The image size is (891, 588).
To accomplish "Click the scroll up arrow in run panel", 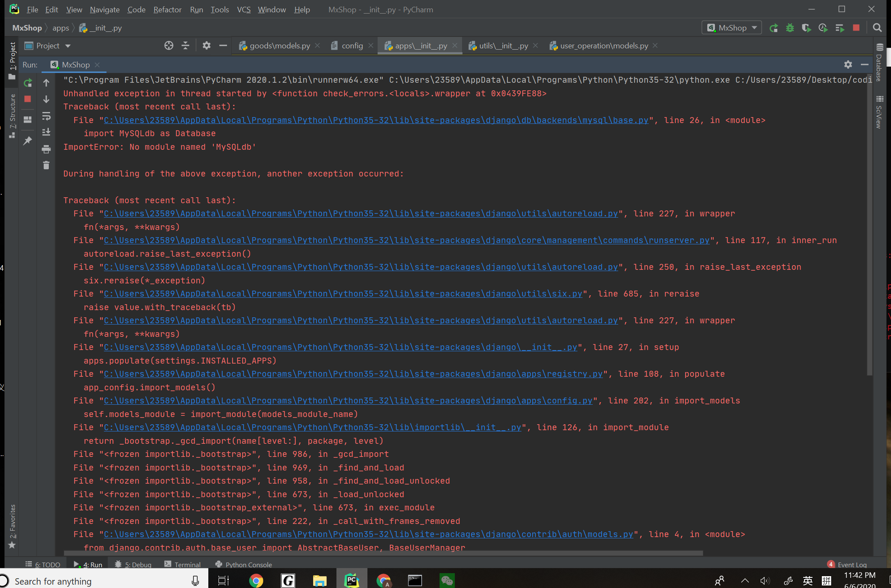I will click(x=46, y=82).
